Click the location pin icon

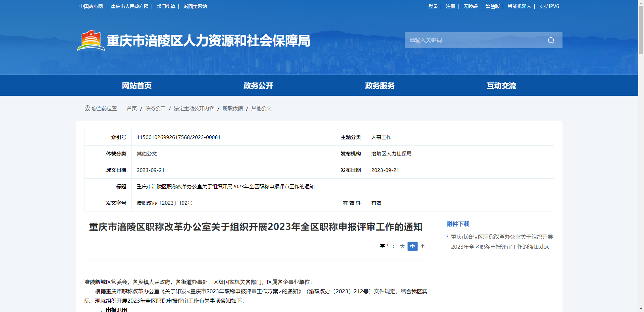coord(88,108)
